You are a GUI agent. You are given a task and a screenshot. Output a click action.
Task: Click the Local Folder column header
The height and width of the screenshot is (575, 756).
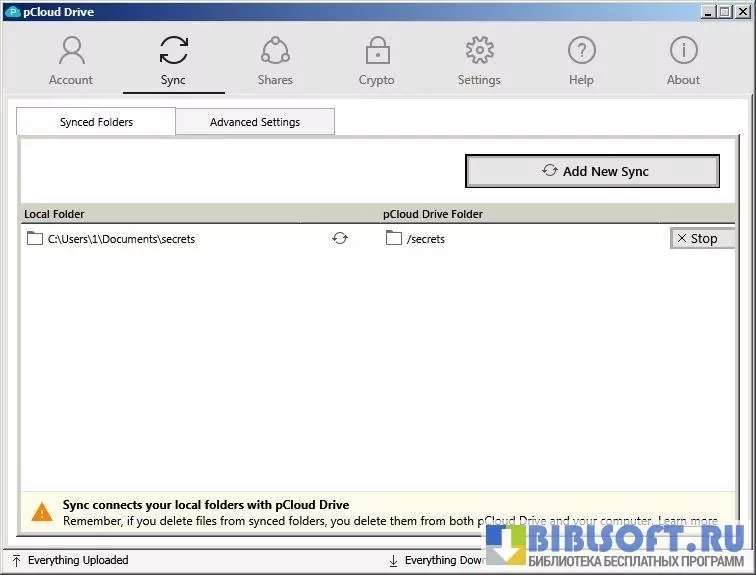55,214
